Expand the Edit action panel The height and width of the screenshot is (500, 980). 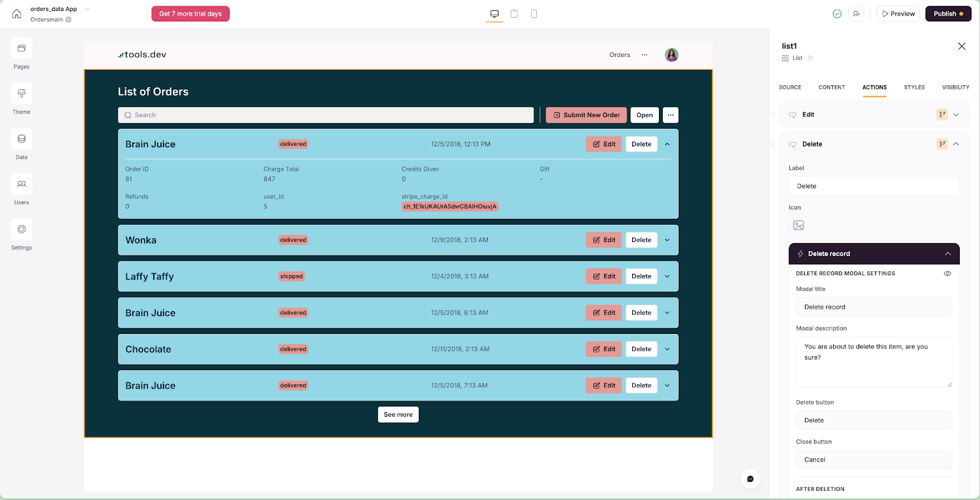[956, 115]
